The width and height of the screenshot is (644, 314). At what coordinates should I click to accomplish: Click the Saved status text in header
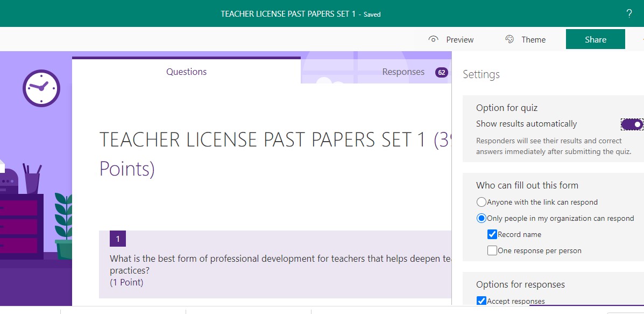(x=372, y=15)
